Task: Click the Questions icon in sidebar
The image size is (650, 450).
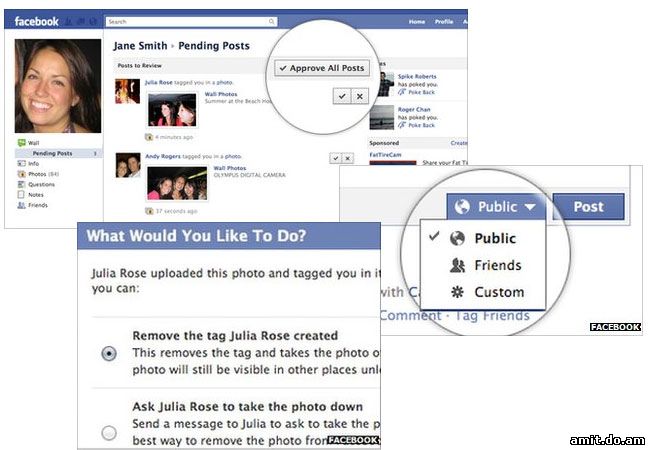Action: click(x=22, y=184)
